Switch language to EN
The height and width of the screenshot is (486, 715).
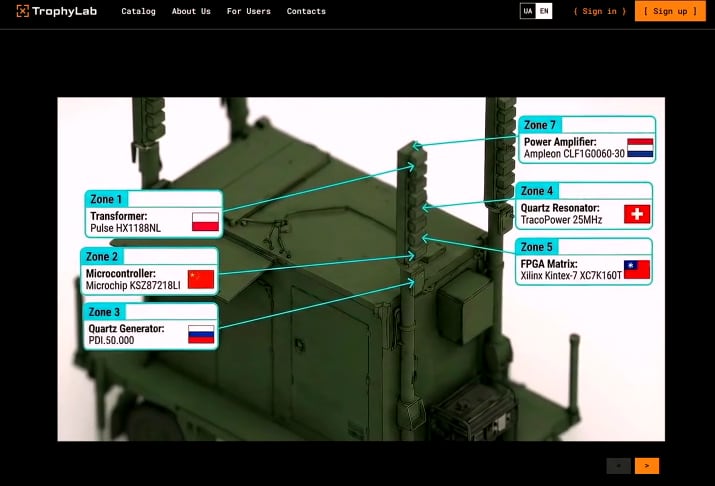544,11
